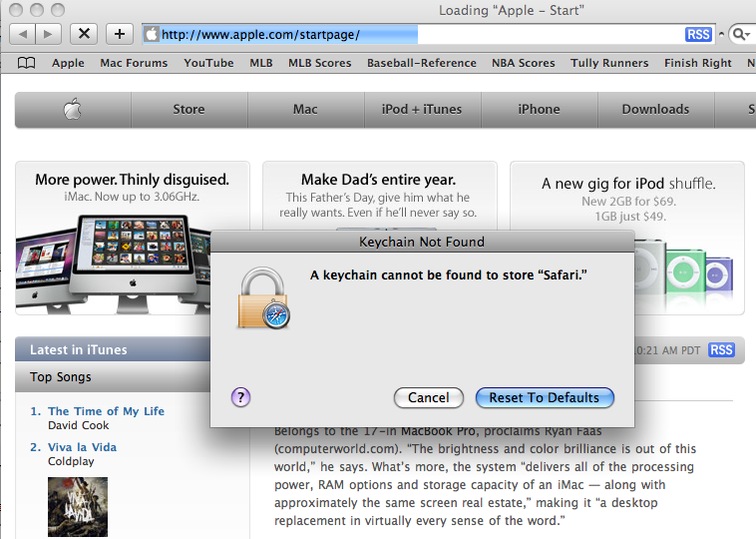Click the Apple logo in site navigation
This screenshot has width=756, height=539.
(x=73, y=110)
